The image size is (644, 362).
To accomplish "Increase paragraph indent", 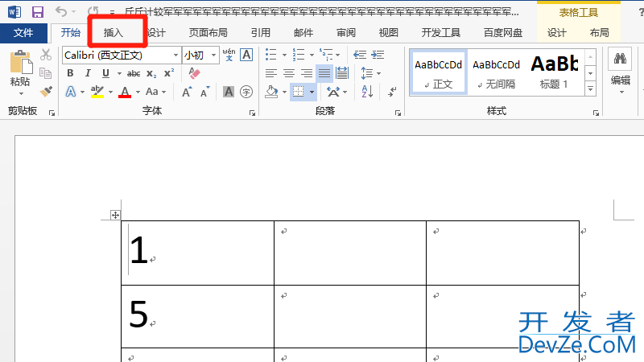I will 378,55.
